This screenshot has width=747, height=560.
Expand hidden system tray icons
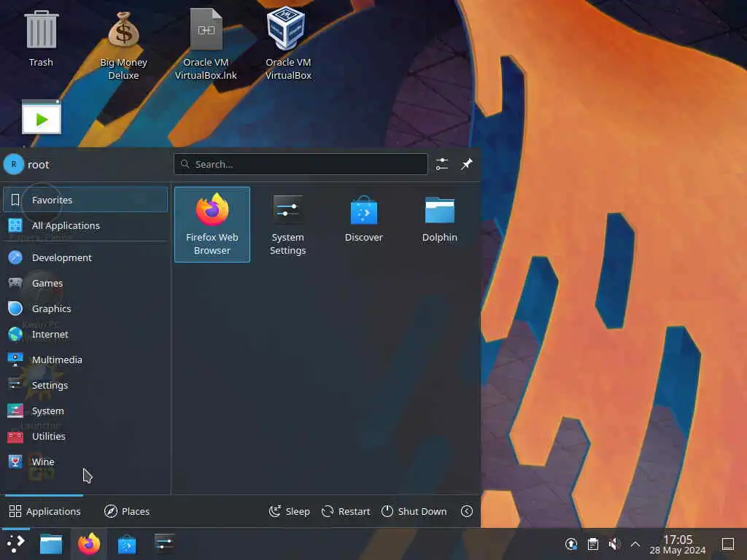point(635,544)
